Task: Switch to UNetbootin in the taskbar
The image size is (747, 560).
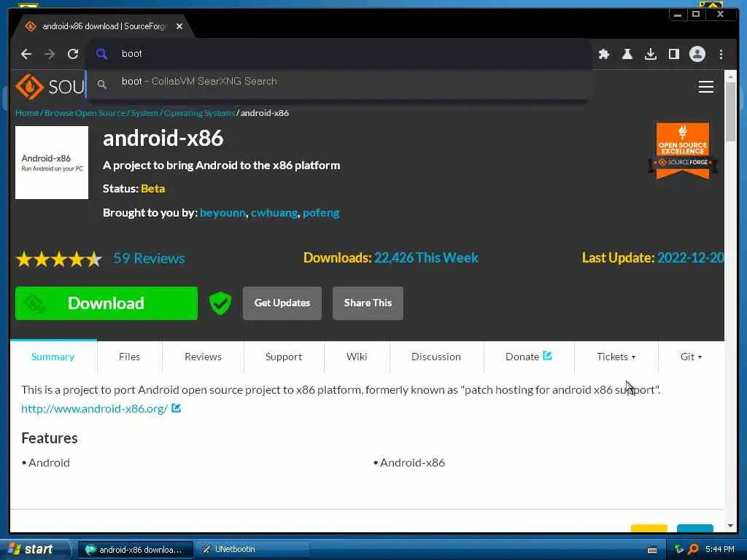Action: 252,550
